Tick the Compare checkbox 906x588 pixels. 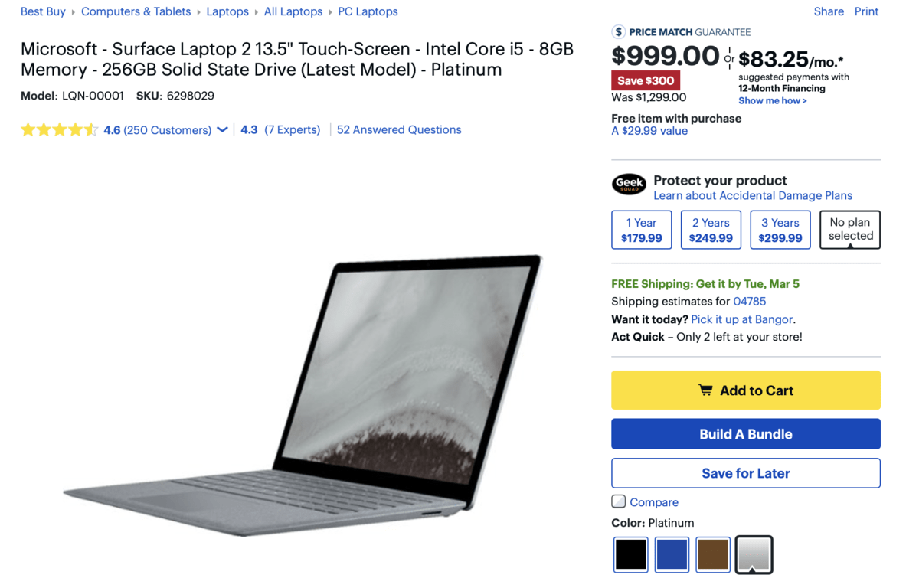point(618,501)
